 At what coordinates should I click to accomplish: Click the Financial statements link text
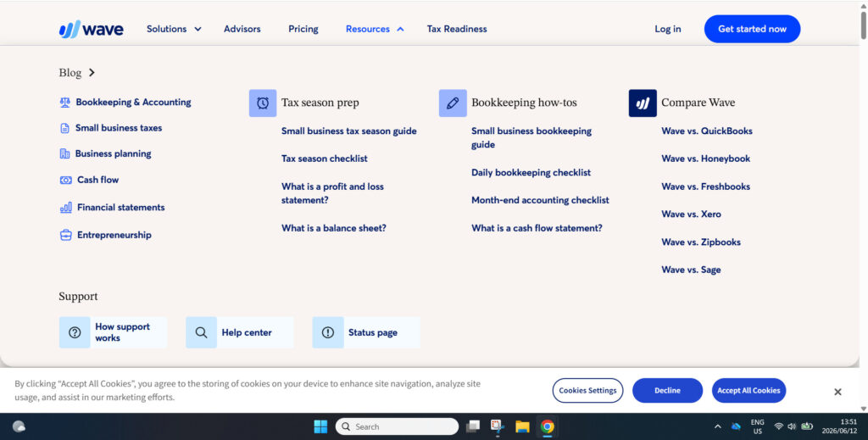[x=120, y=208]
